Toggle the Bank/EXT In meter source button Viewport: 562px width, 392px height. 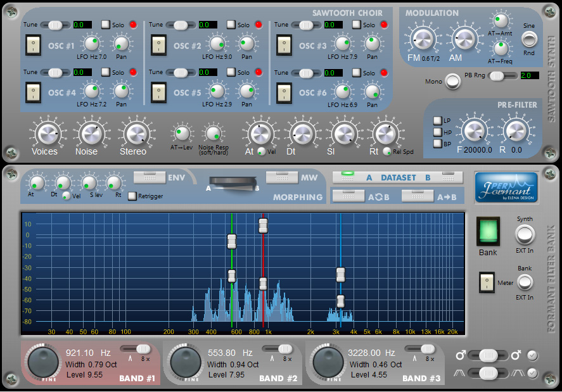(525, 282)
